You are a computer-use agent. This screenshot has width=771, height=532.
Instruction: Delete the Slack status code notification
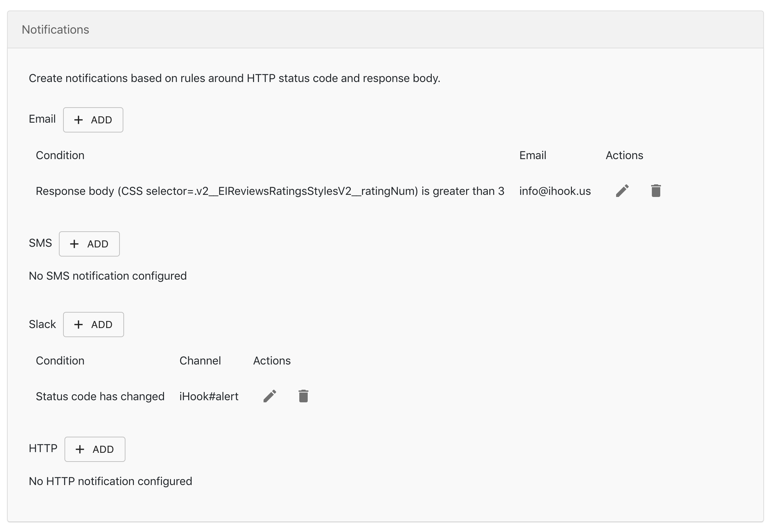pyautogui.click(x=303, y=396)
